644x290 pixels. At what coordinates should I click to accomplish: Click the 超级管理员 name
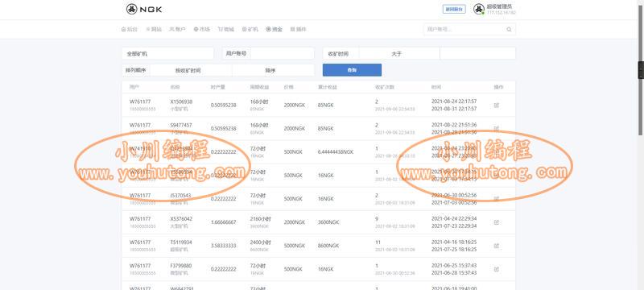499,6
